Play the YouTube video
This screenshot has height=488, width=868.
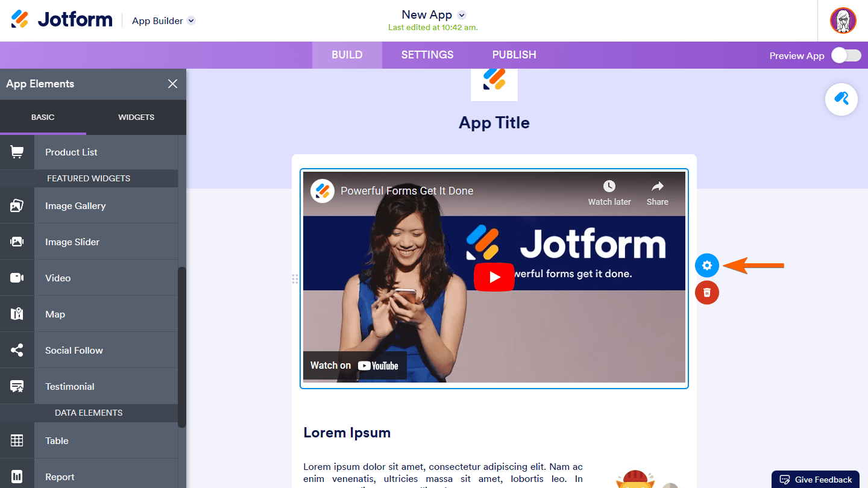click(x=494, y=277)
